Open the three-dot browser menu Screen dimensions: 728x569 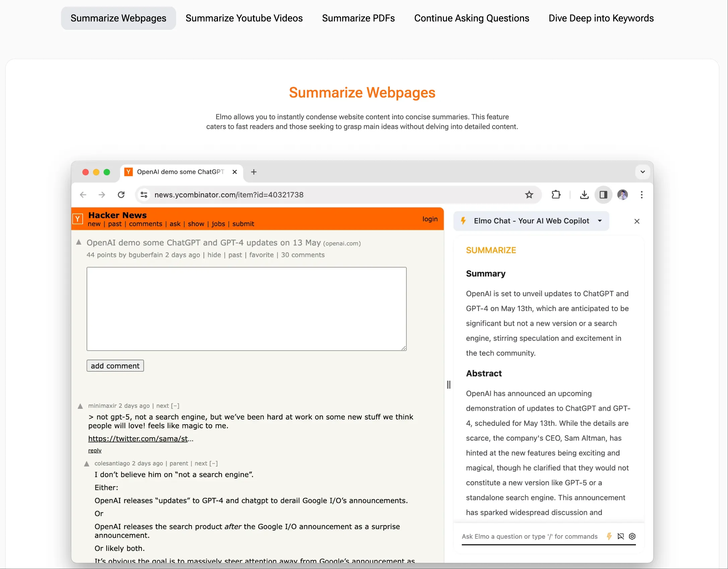[x=642, y=195]
